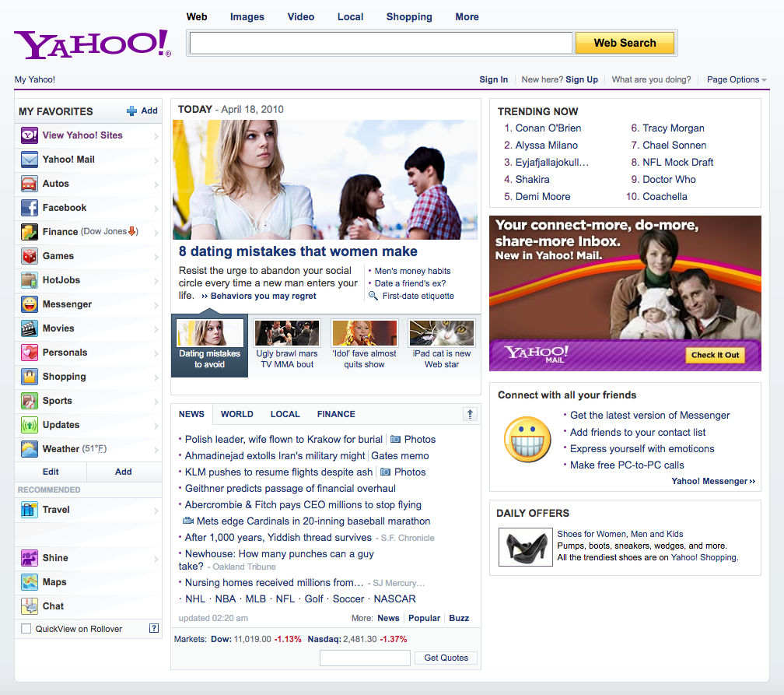Click the stock quote input field
This screenshot has height=695, width=784.
pyautogui.click(x=365, y=658)
